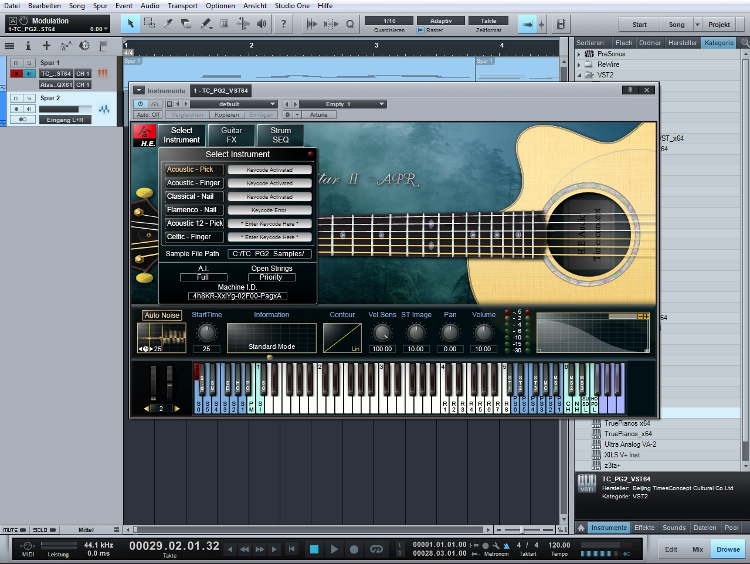Open the Song button dropdown arrow
This screenshot has height=564, width=750.
697,24
